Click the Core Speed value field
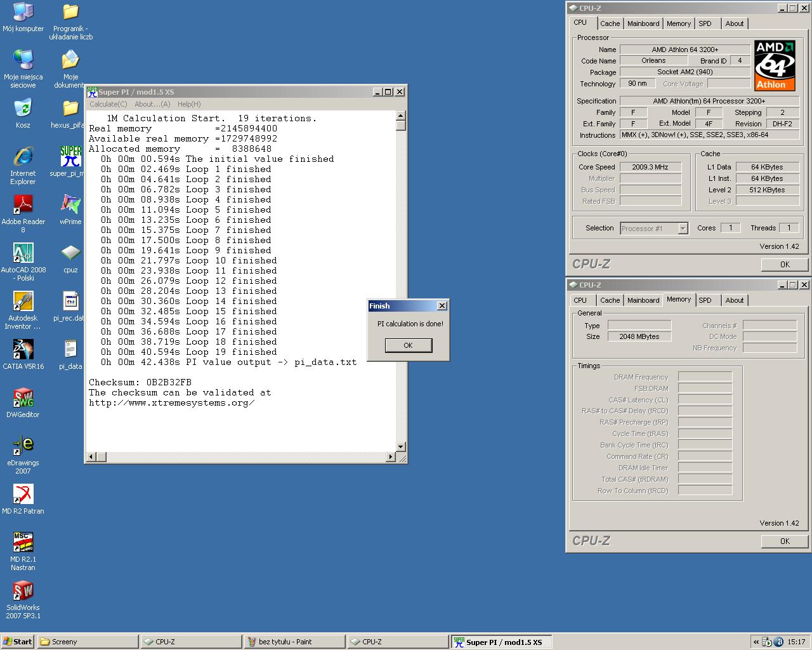Image resolution: width=812 pixels, height=650 pixels. 650,167
